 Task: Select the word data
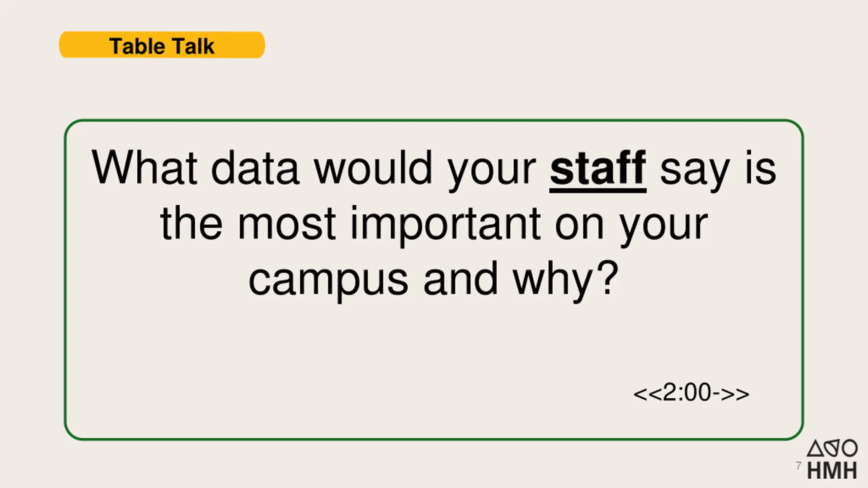255,167
